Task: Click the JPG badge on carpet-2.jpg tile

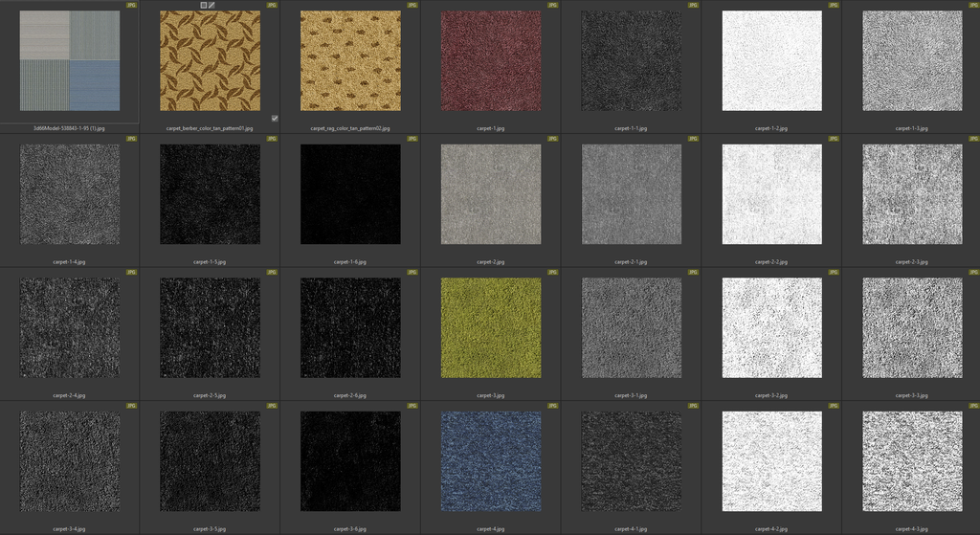Action: point(552,139)
